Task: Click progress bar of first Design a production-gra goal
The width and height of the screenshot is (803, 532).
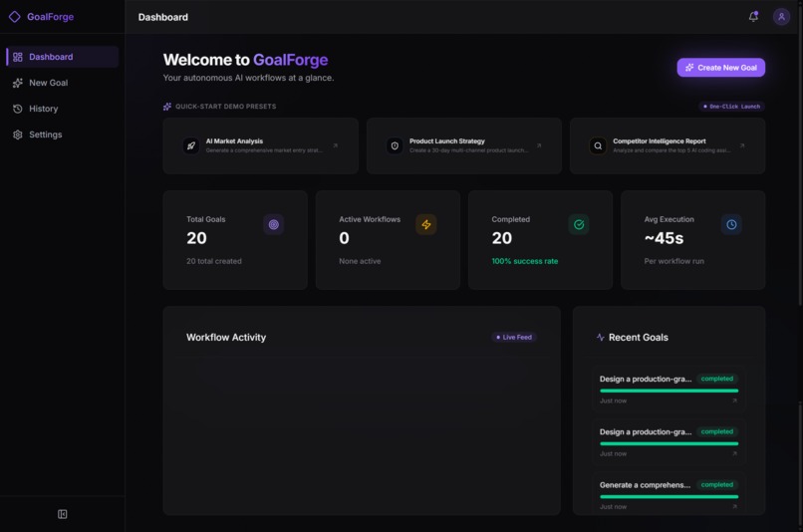Action: [669, 391]
